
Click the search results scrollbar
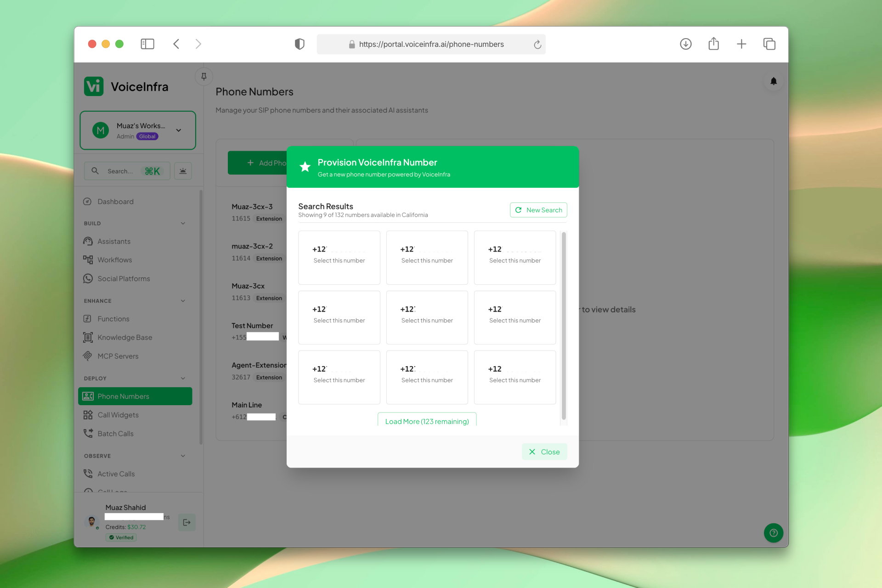pos(564,326)
